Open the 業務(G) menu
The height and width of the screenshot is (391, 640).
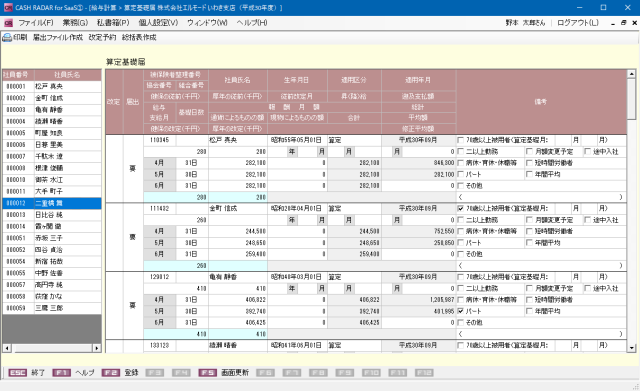pos(75,23)
